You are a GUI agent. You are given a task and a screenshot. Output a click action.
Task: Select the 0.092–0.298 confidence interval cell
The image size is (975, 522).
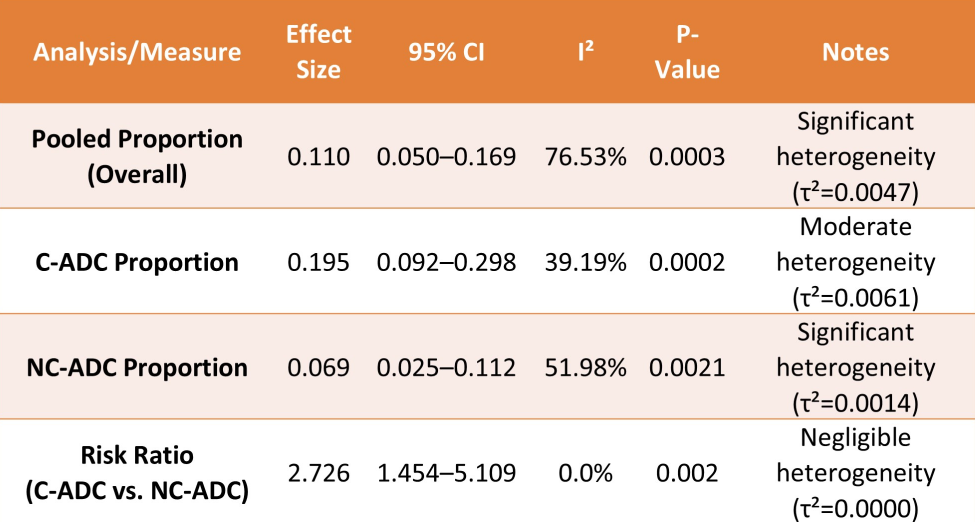[x=446, y=263]
